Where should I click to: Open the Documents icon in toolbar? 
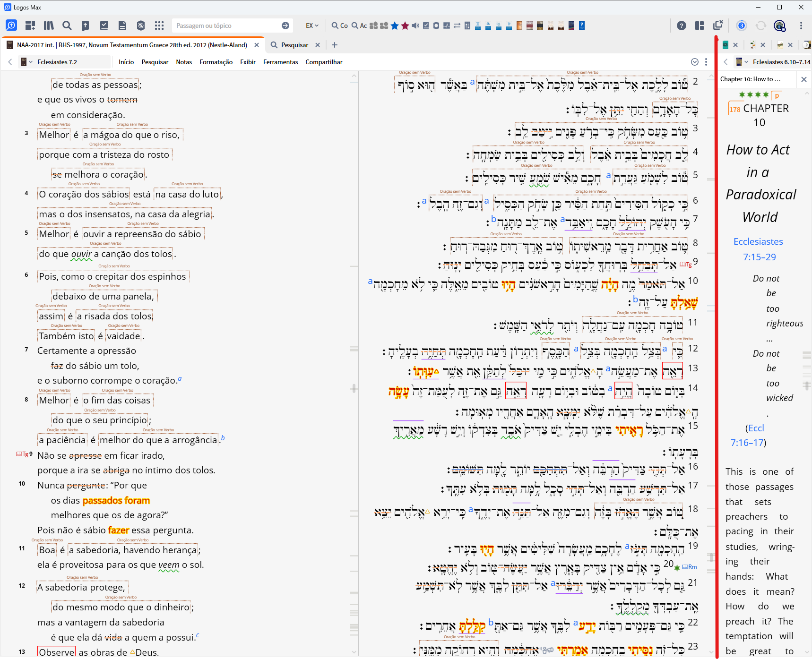122,26
